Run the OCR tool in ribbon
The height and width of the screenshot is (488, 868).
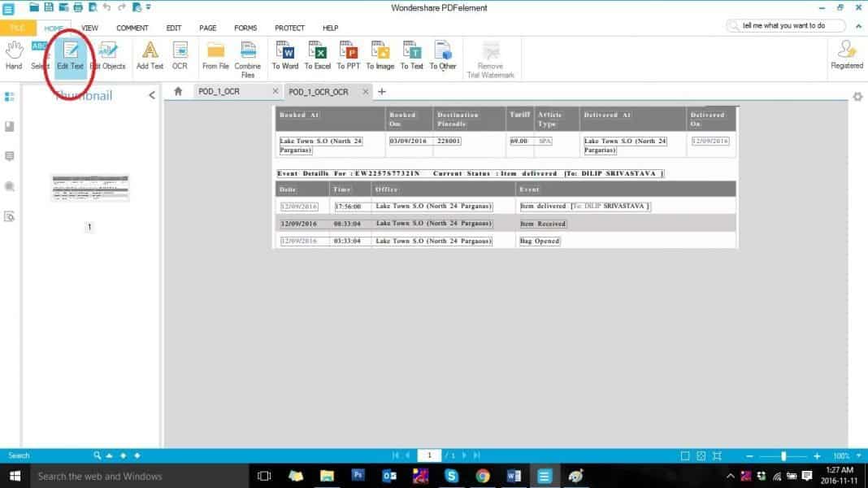[180, 54]
